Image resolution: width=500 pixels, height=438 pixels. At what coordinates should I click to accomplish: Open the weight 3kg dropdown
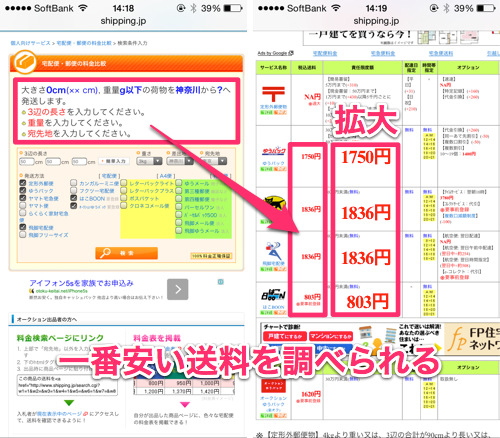point(149,161)
